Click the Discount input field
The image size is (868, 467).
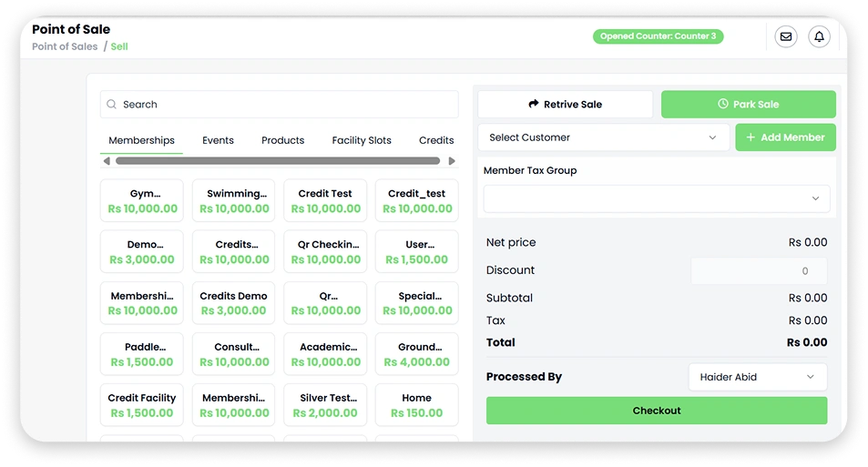[759, 270]
